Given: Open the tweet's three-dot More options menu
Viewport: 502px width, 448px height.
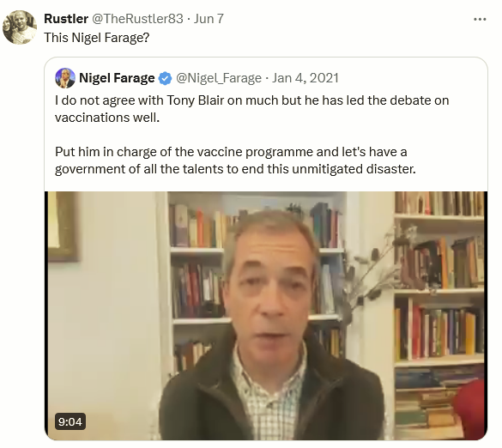Looking at the screenshot, I should pos(480,19).
